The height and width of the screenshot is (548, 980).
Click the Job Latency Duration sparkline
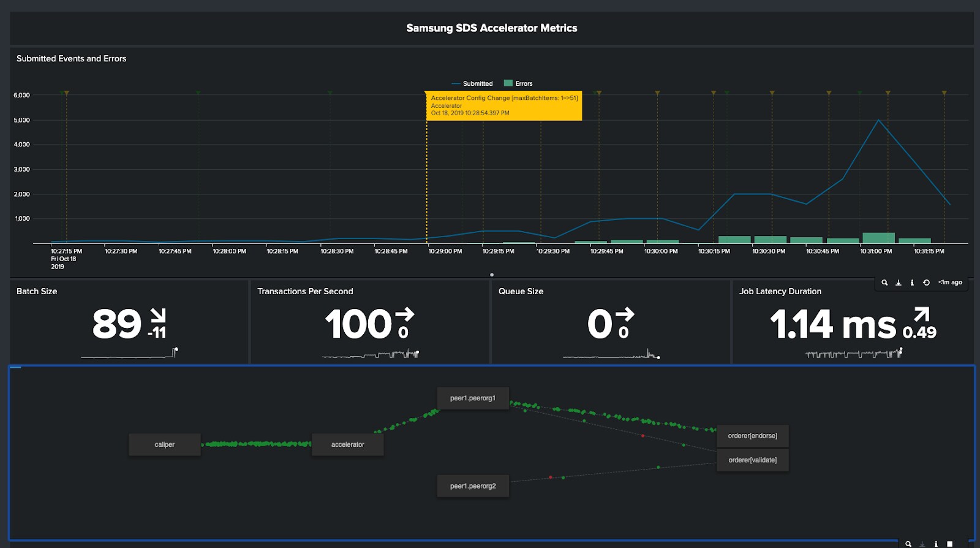pos(854,353)
